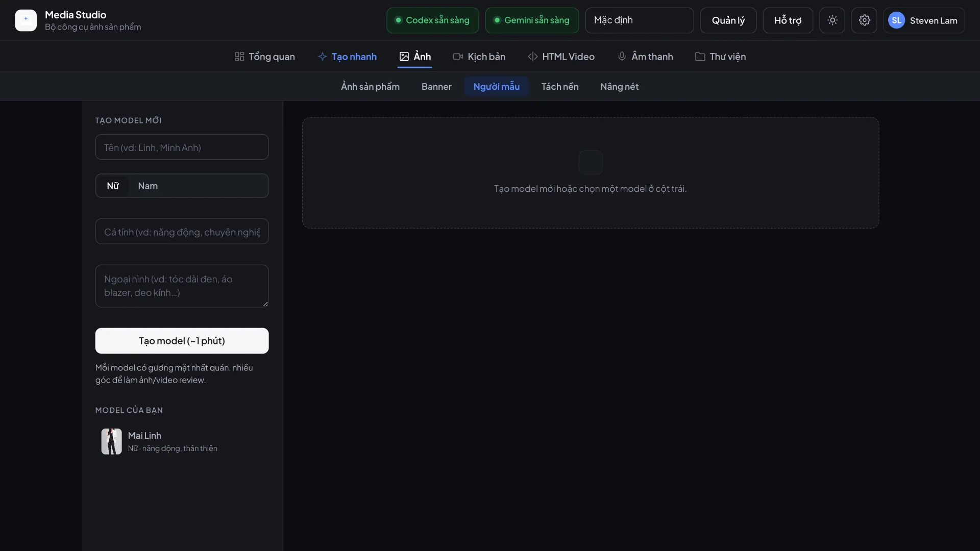
Task: Click the Thư viện folder icon
Action: pos(700,57)
